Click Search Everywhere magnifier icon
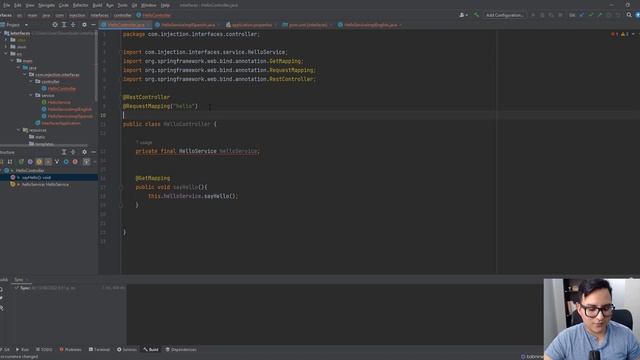 (629, 15)
